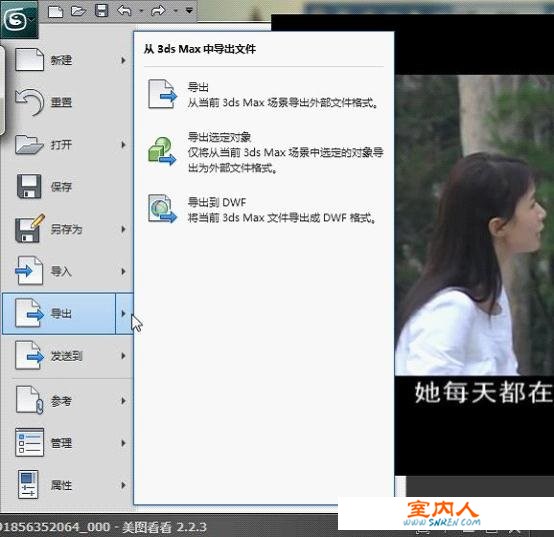Open the 3ds Max application menu button

tap(18, 19)
